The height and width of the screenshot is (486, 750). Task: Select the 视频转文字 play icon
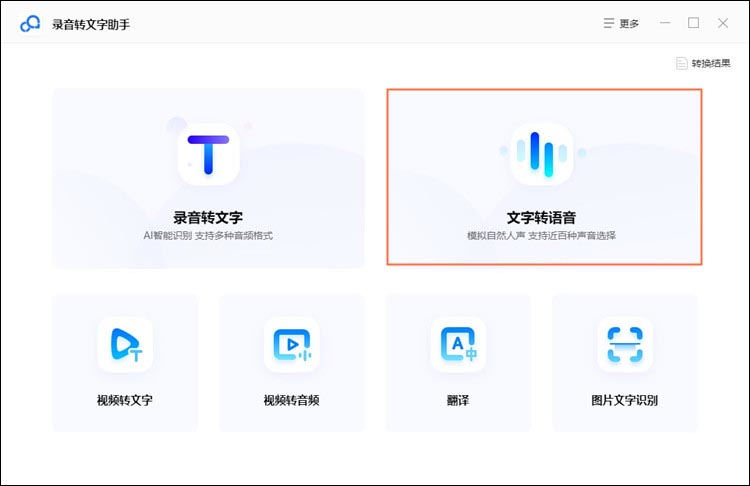coord(125,344)
